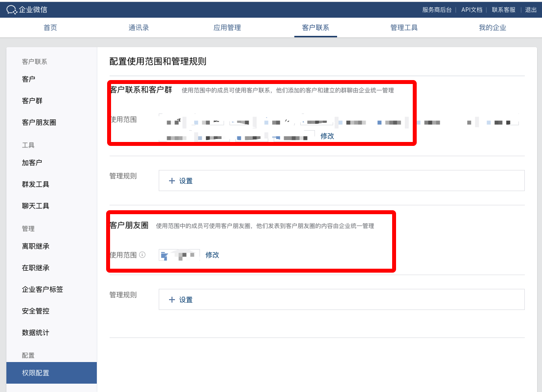Open 服务商后台 in the top bar

click(x=437, y=10)
